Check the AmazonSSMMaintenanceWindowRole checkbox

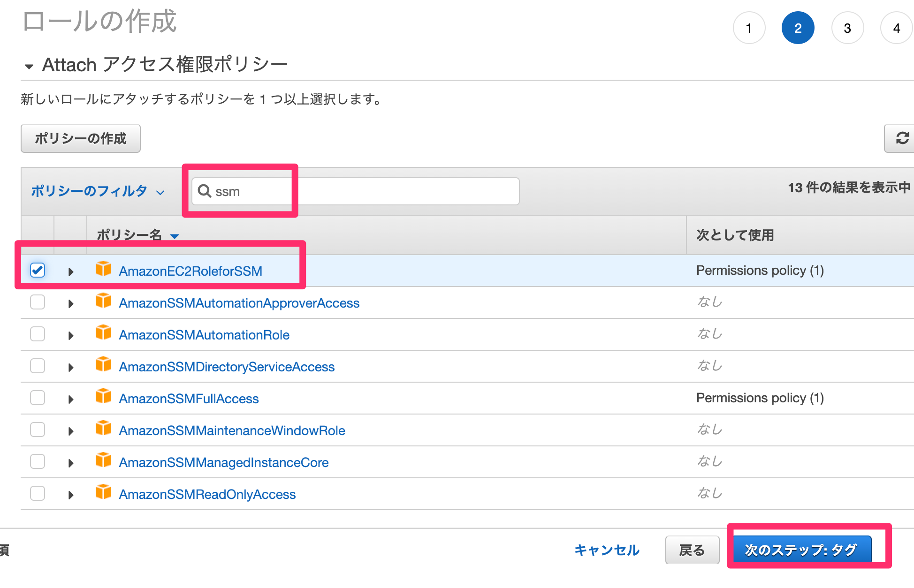[38, 430]
